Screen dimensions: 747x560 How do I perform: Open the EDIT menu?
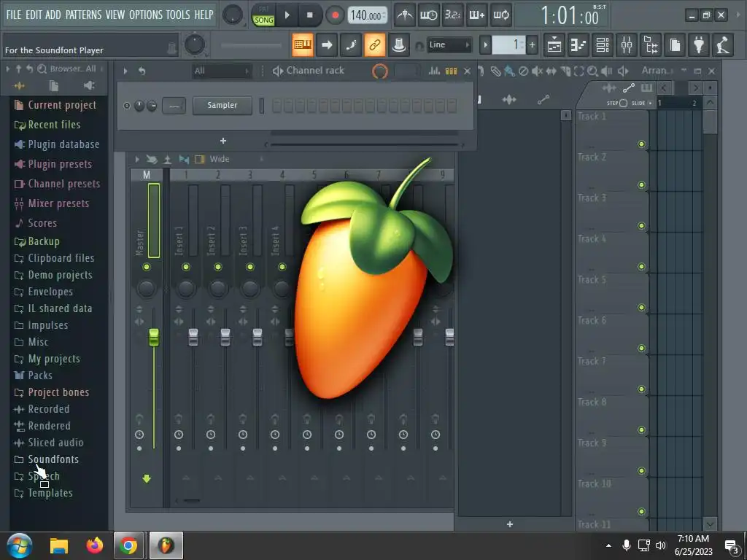coord(34,15)
